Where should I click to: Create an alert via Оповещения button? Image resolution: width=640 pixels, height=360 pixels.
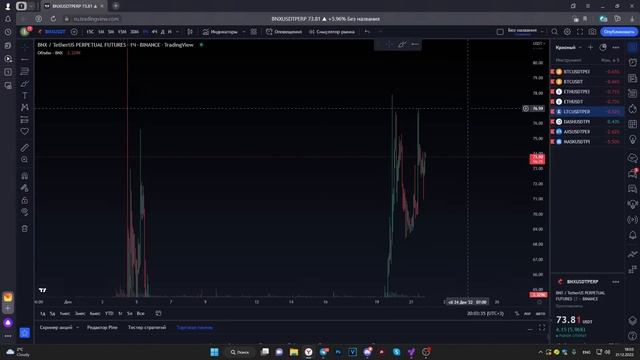(x=284, y=32)
